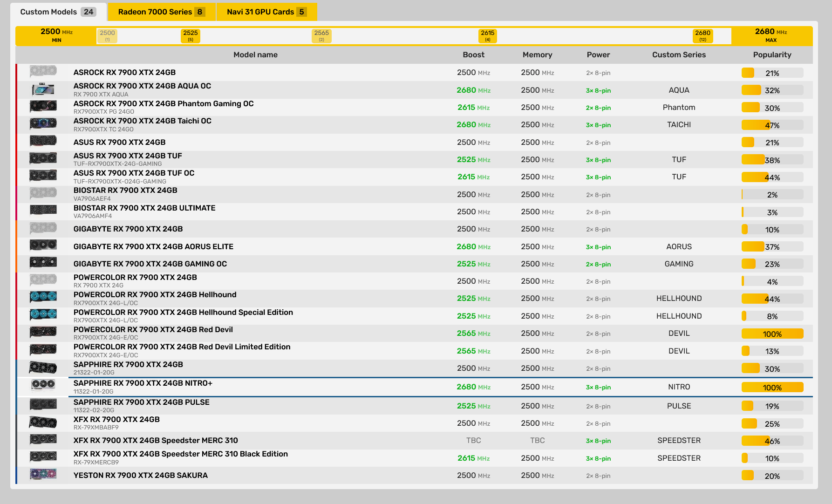Open the Navi 31 GPU Cards tab
Image resolution: width=832 pixels, height=504 pixels.
266,12
